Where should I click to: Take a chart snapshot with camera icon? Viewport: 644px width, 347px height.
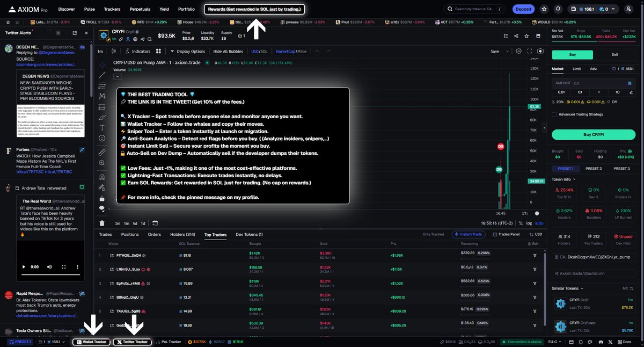click(x=540, y=51)
